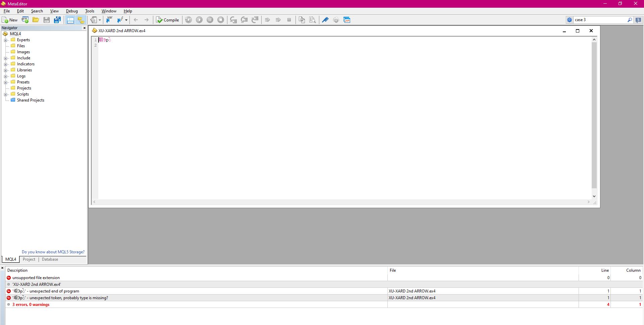
Task: Pause debugging
Action: point(210,20)
